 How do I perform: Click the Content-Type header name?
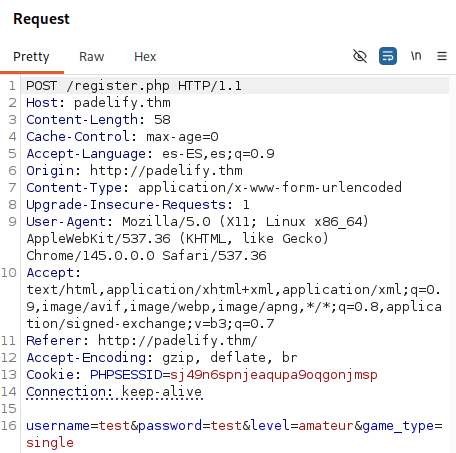point(74,188)
